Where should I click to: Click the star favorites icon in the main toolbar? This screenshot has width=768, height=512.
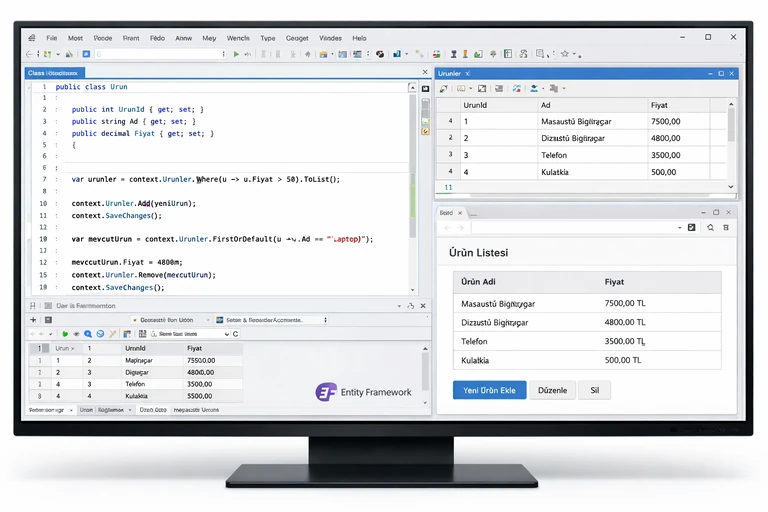(565, 54)
